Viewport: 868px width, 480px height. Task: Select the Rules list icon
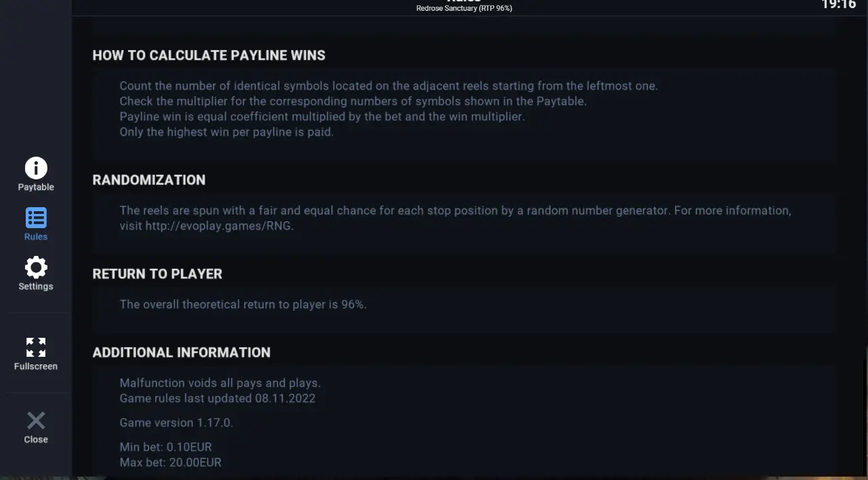tap(36, 218)
